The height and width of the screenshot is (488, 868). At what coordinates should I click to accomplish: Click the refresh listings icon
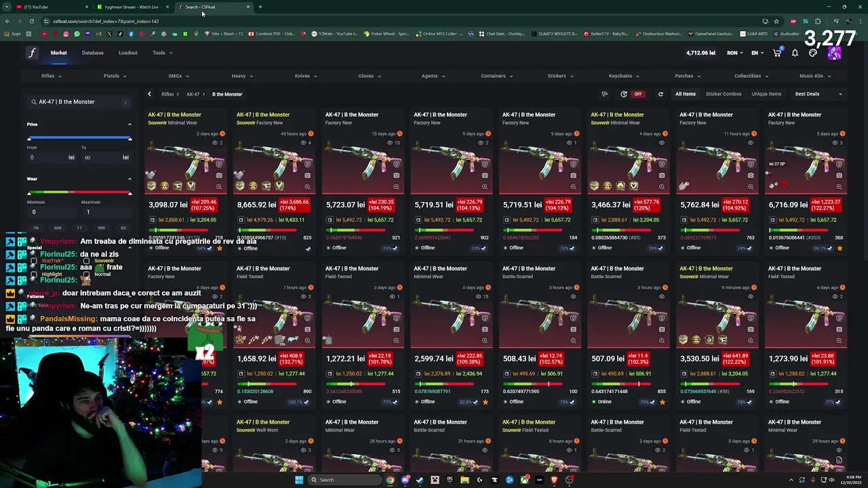pos(660,94)
